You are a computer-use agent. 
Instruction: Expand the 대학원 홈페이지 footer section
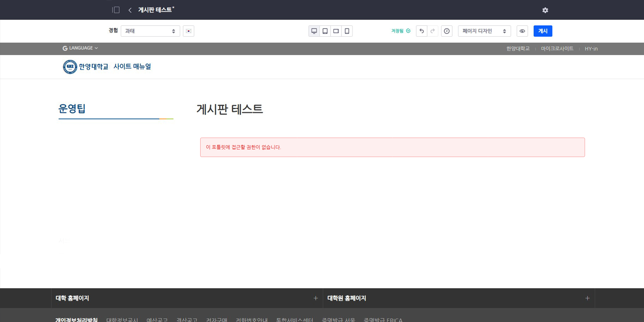[587, 298]
